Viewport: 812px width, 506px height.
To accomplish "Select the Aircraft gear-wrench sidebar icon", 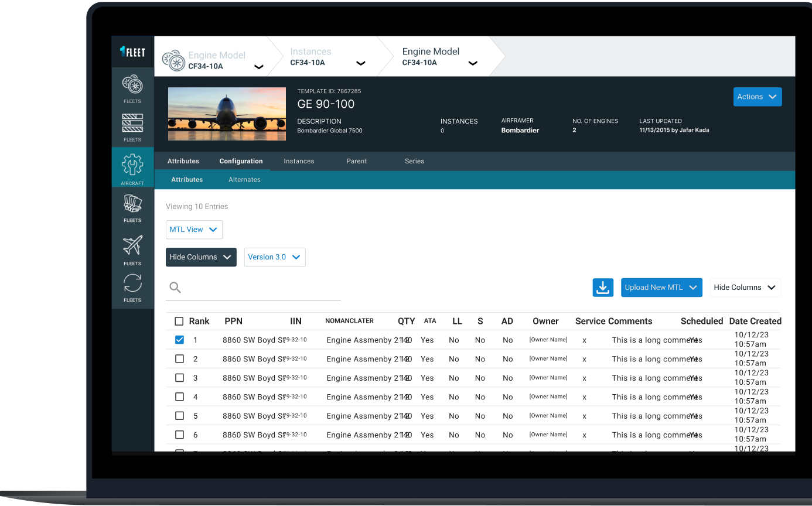I will coord(132,166).
